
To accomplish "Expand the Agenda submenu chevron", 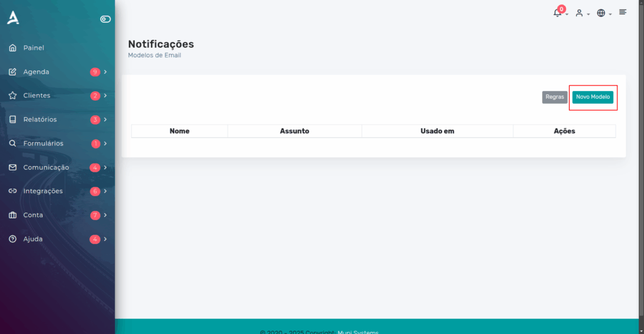I will coord(106,72).
